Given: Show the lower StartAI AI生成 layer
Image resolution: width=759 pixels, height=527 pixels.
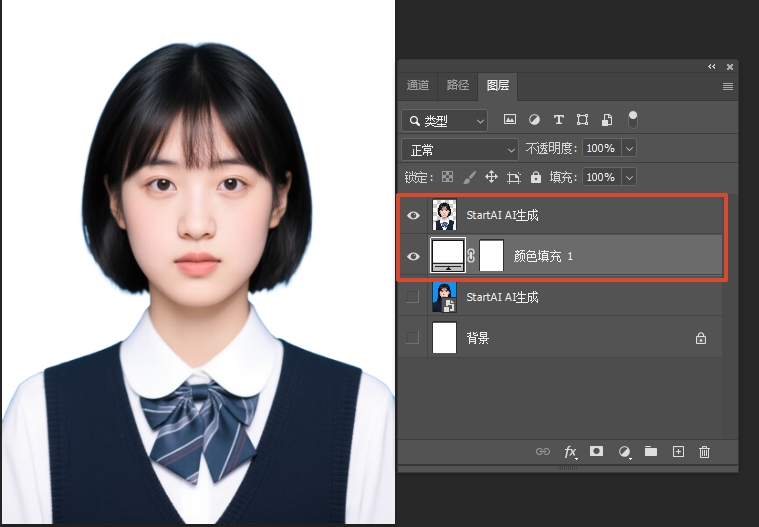Looking at the screenshot, I should 412,297.
